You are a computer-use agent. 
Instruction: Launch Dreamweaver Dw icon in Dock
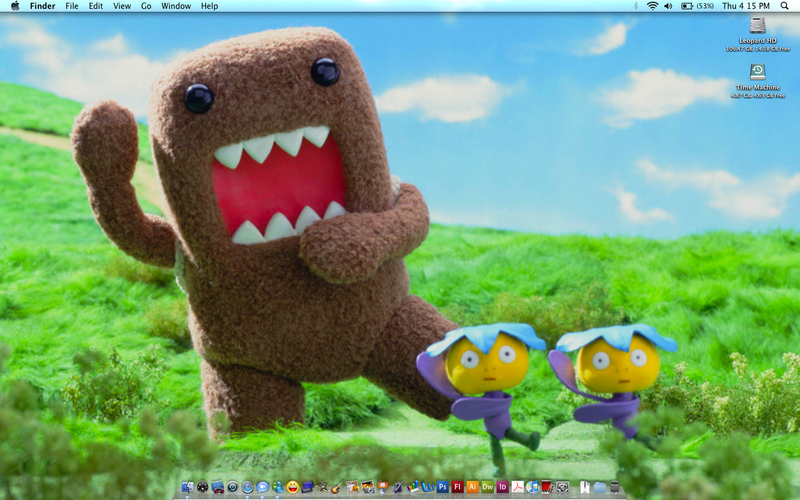tap(487, 487)
